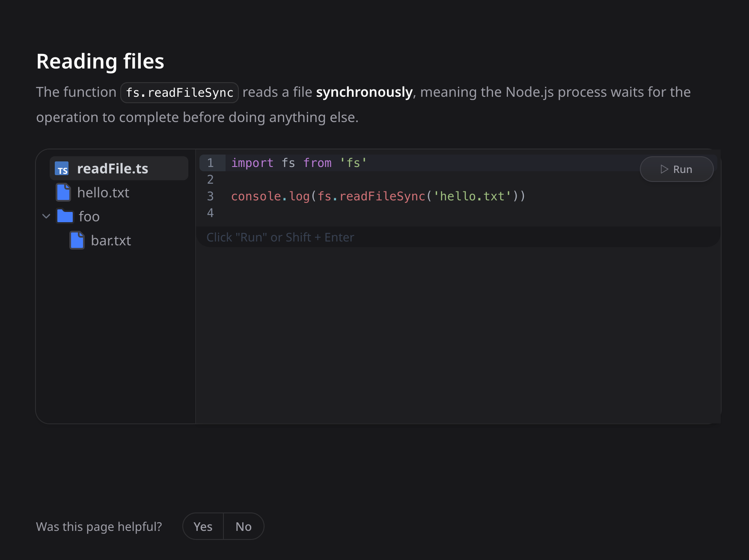This screenshot has height=560, width=749.
Task: Click line 1 import statement in editor
Action: coord(299,163)
